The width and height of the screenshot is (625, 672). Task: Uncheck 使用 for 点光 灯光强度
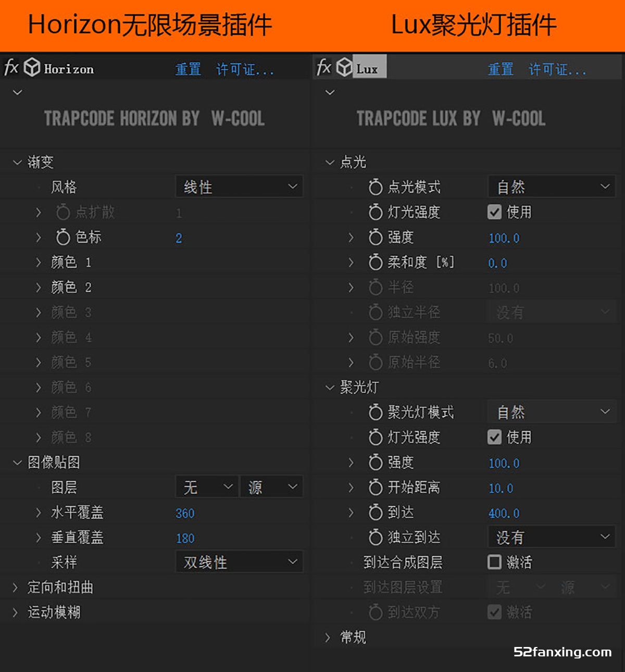(x=494, y=212)
